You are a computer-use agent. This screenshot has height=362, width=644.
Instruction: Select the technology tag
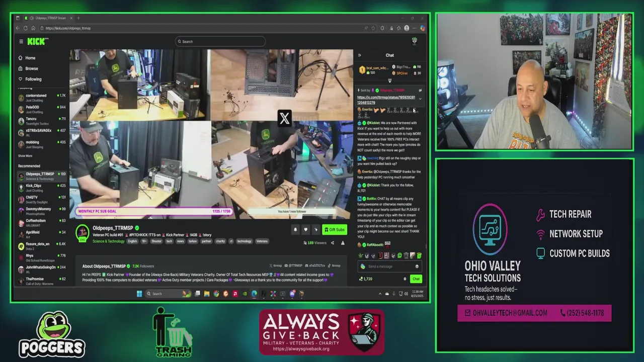244,241
